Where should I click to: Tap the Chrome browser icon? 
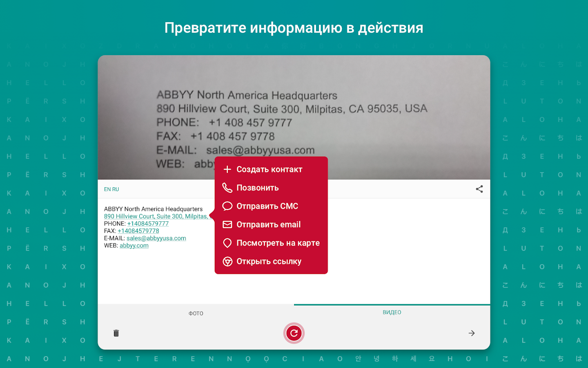click(x=227, y=261)
